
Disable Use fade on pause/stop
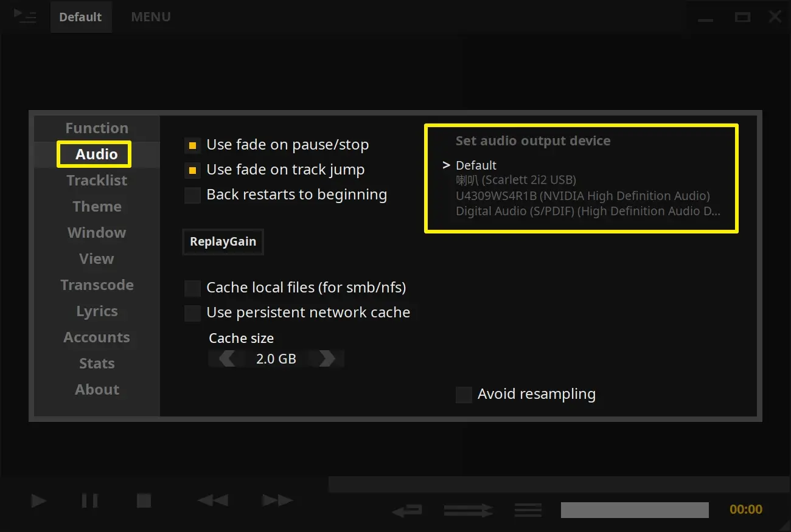tap(192, 145)
